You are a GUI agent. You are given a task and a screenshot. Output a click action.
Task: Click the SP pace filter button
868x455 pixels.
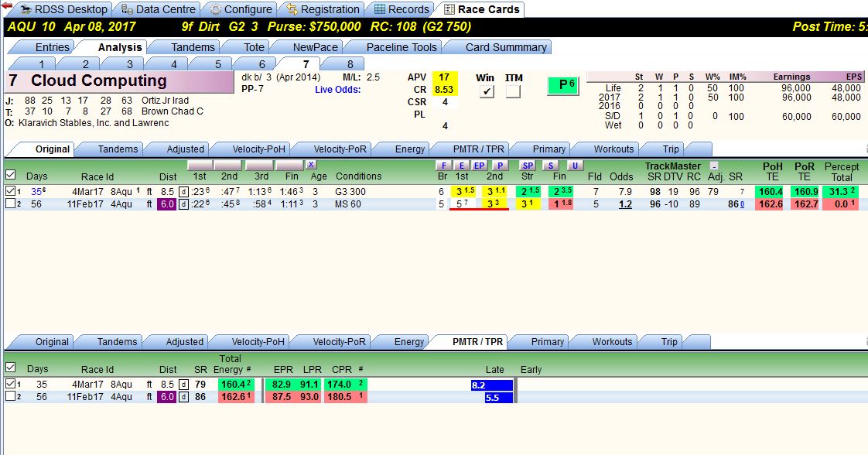tap(528, 166)
